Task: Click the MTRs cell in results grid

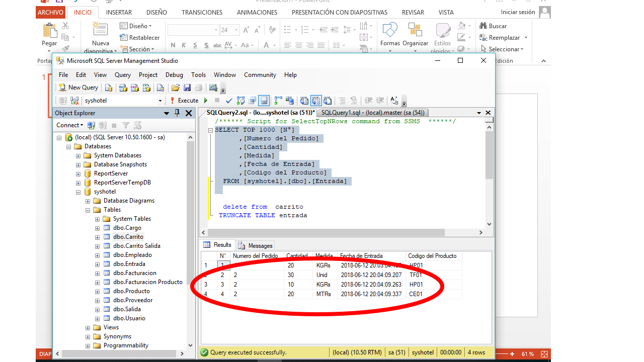Action: tap(324, 294)
